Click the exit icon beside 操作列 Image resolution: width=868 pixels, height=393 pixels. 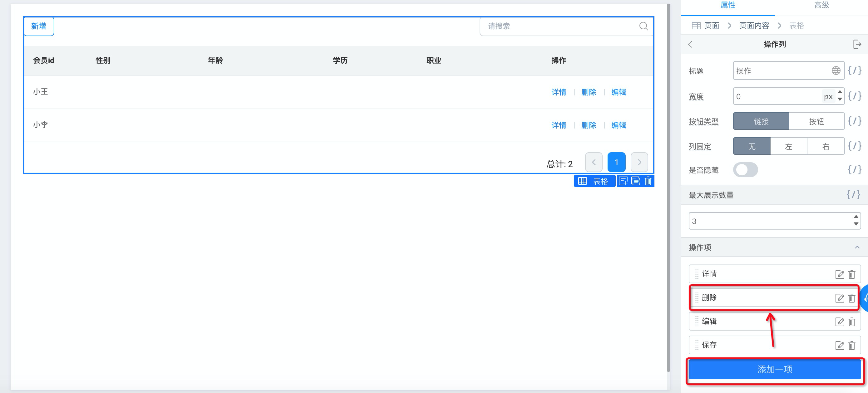click(857, 44)
